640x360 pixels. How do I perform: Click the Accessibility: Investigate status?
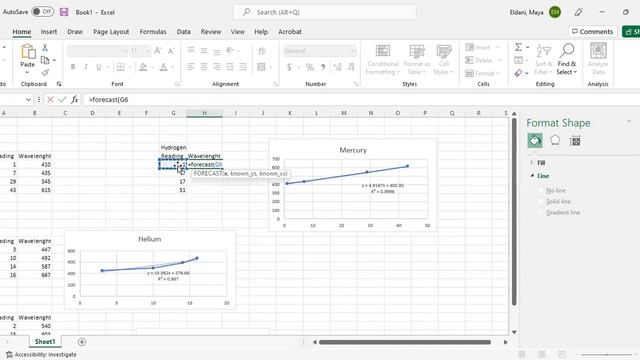41,355
